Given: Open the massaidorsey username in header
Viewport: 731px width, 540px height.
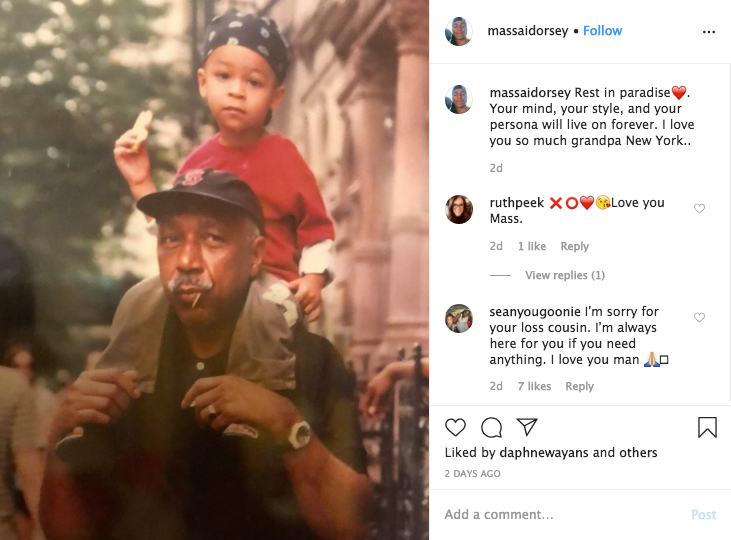Looking at the screenshot, I should (527, 31).
